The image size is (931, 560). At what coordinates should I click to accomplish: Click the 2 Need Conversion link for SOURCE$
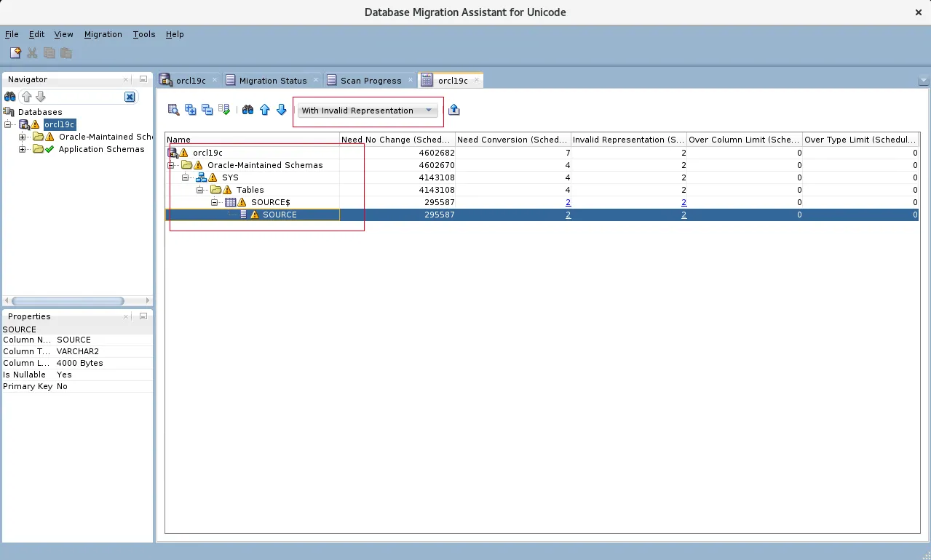click(568, 202)
